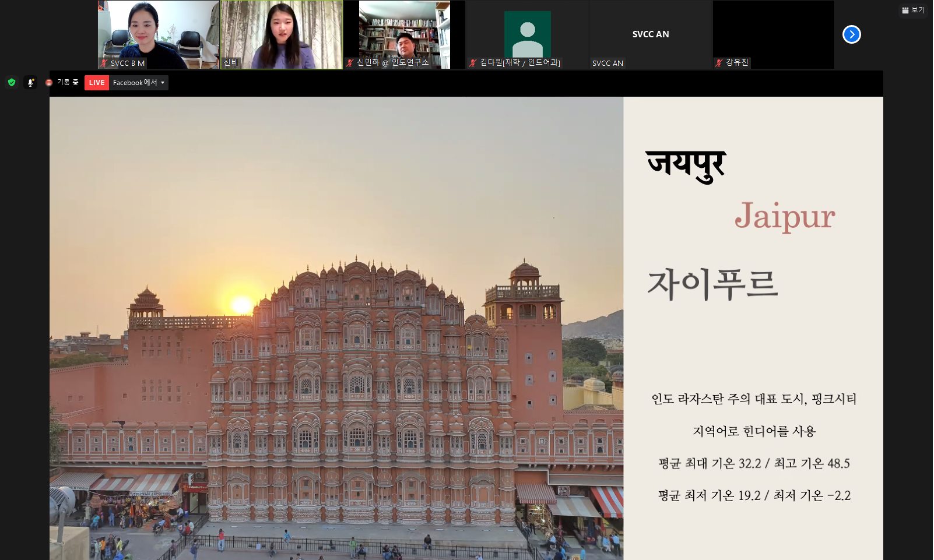The width and height of the screenshot is (934, 560).
Task: Click muted mic icon on SVCC B M
Action: (104, 63)
